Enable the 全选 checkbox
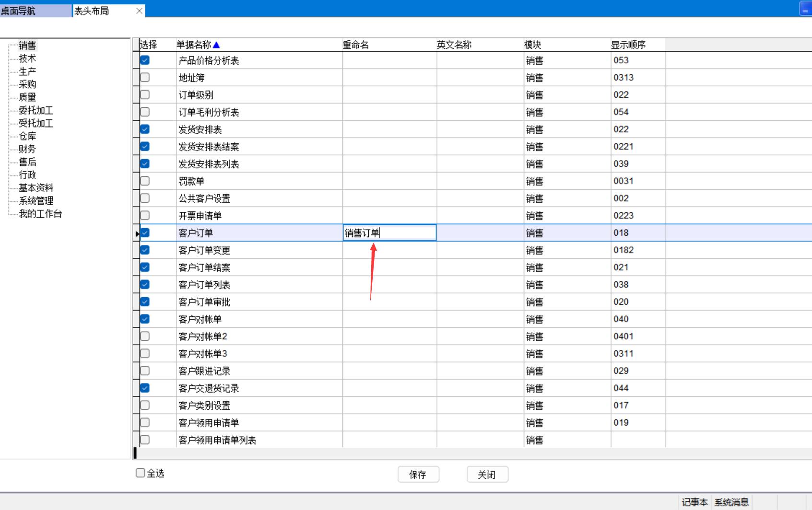This screenshot has width=812, height=510. tap(141, 473)
